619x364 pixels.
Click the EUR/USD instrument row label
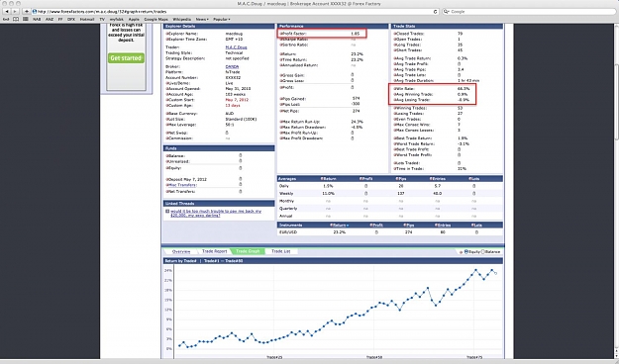tap(288, 232)
